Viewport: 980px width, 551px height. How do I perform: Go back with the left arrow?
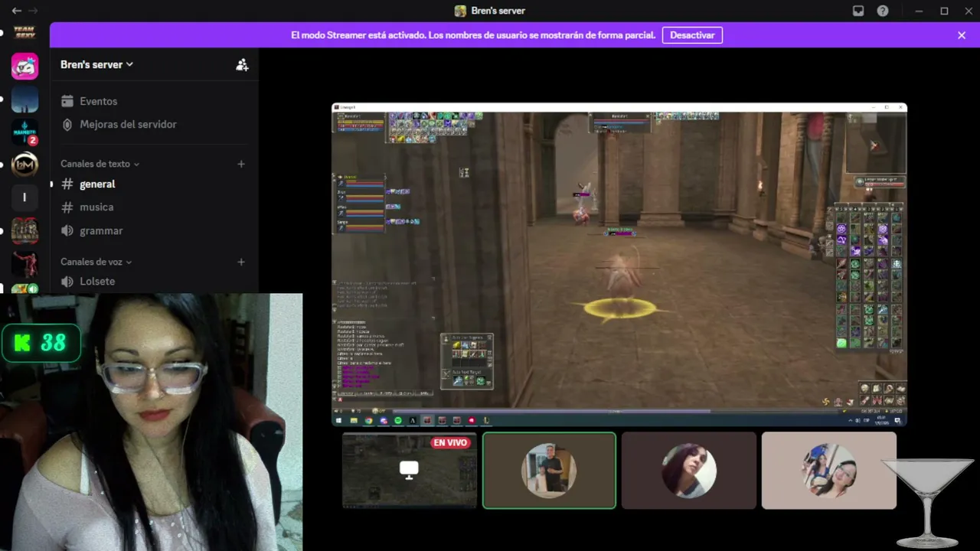[16, 11]
